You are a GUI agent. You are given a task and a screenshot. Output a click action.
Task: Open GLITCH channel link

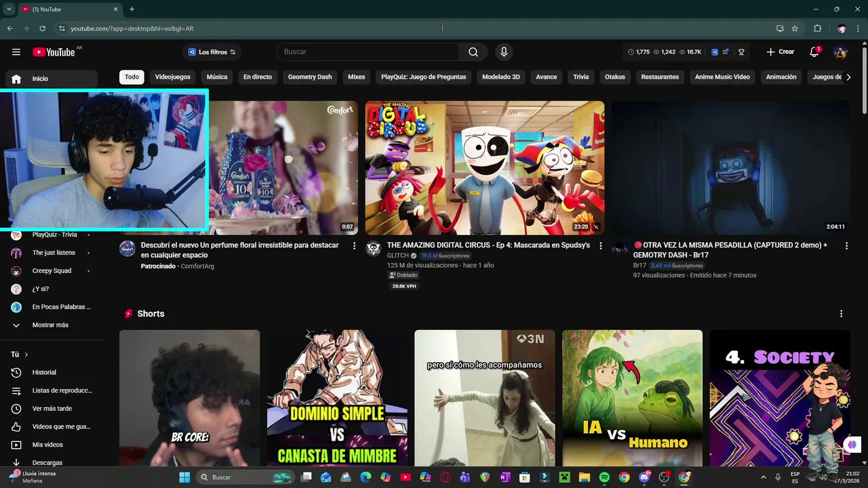(398, 256)
